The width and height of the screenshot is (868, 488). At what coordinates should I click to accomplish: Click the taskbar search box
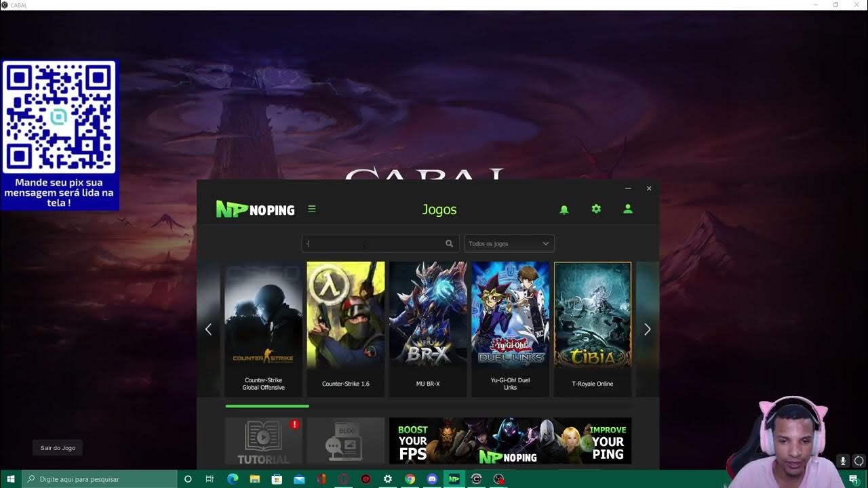99,479
